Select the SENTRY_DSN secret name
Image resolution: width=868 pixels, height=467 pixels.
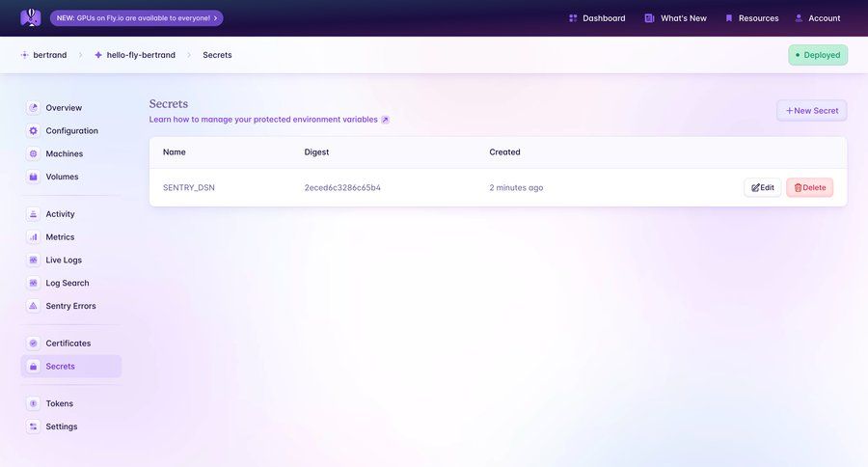(189, 188)
